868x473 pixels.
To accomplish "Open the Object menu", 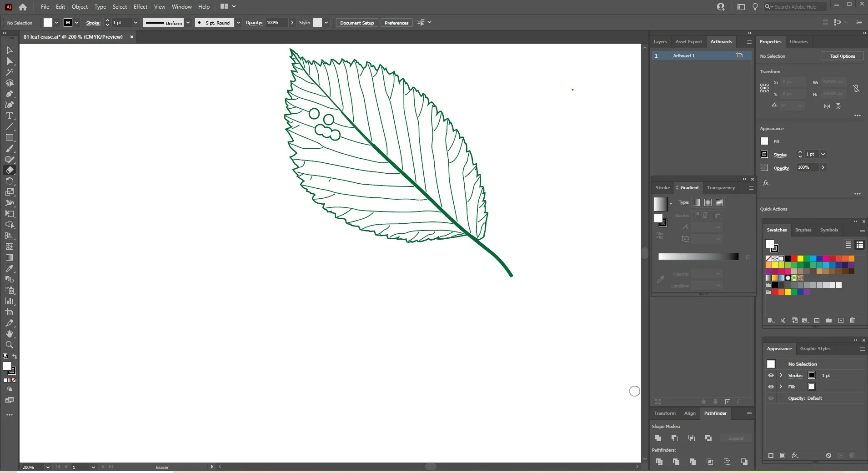I will pos(80,7).
